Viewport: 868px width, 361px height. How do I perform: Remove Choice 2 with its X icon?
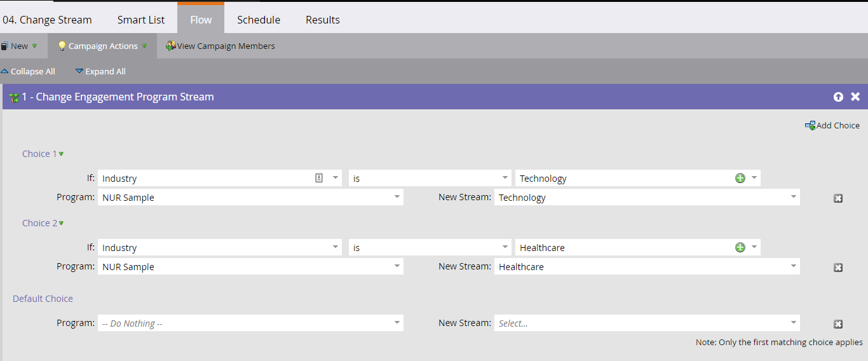point(838,268)
